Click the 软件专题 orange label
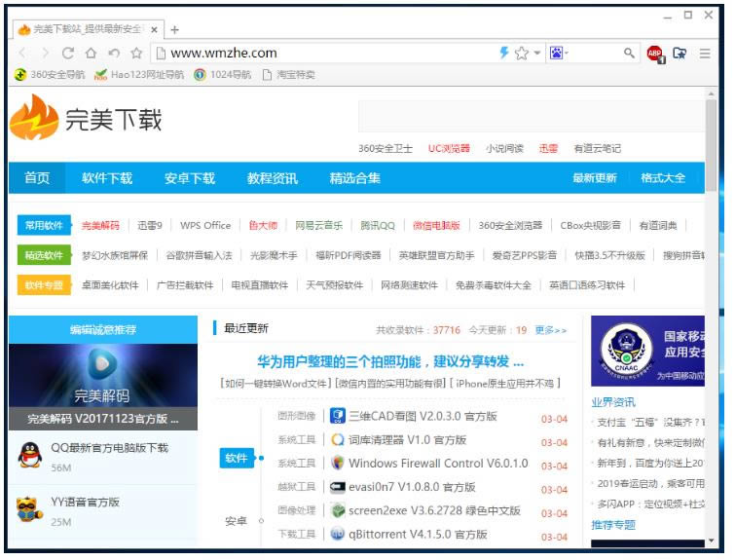 click(44, 285)
